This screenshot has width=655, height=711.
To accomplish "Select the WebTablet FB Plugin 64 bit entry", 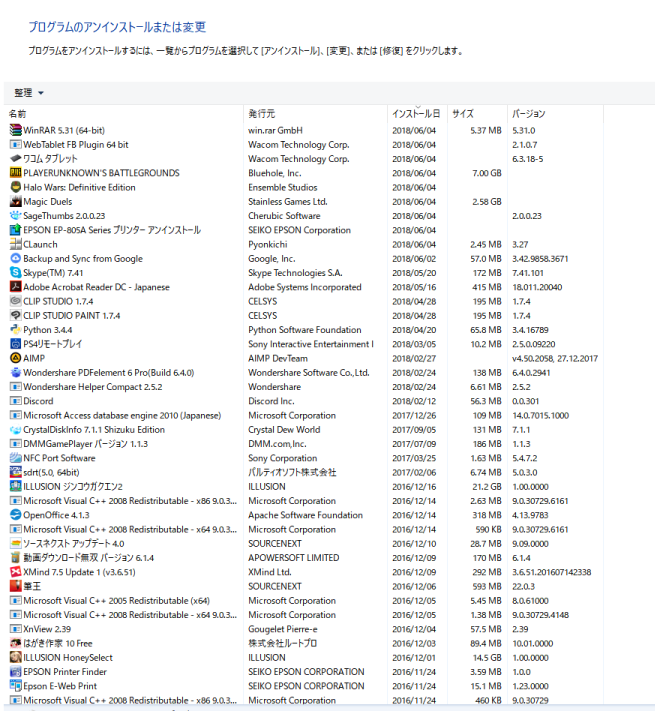I will (x=306, y=145).
